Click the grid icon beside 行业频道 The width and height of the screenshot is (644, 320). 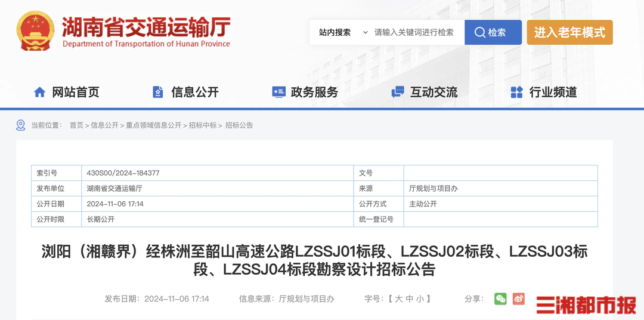coord(516,92)
